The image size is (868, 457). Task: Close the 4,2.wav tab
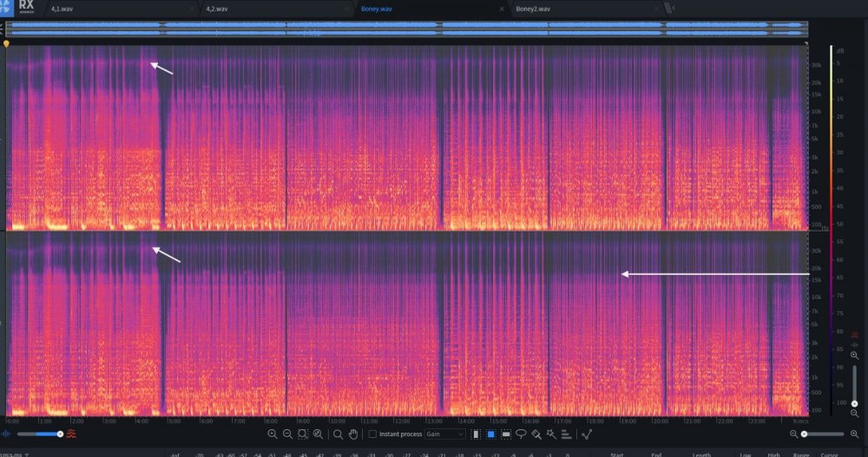pyautogui.click(x=346, y=9)
